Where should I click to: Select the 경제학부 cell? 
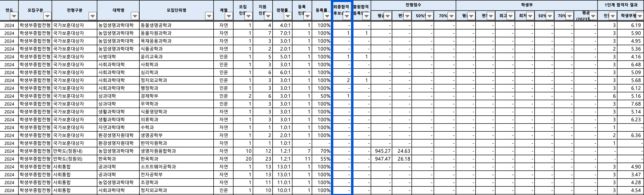pyautogui.click(x=176, y=96)
